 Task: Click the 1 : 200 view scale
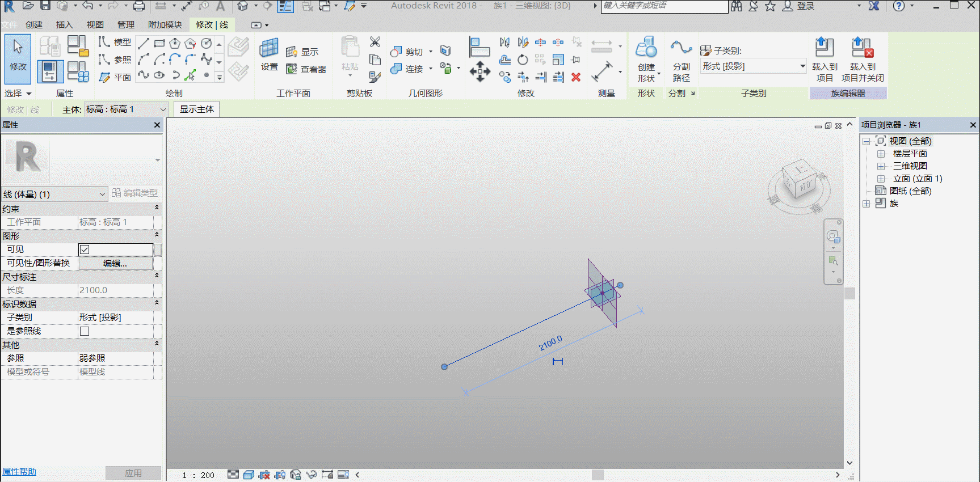(199, 475)
